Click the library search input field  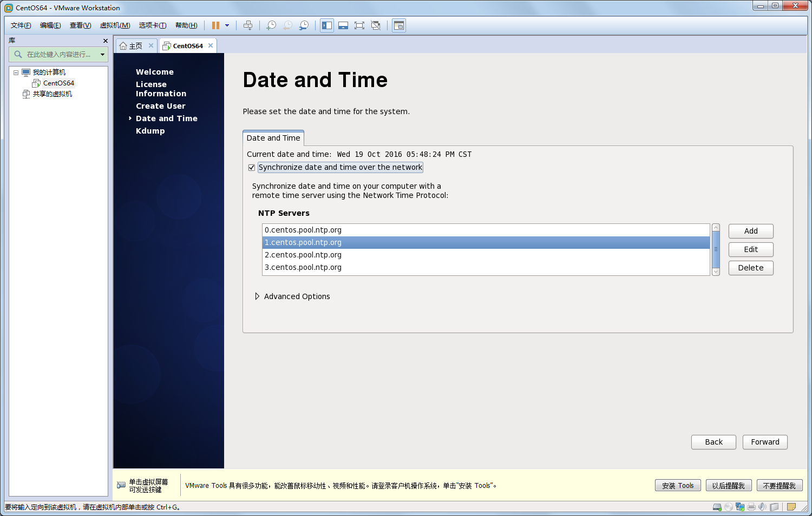click(60, 54)
